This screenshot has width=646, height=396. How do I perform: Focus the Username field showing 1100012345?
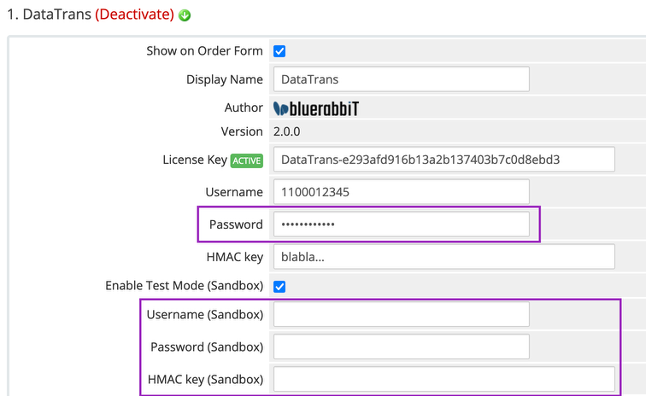click(401, 192)
